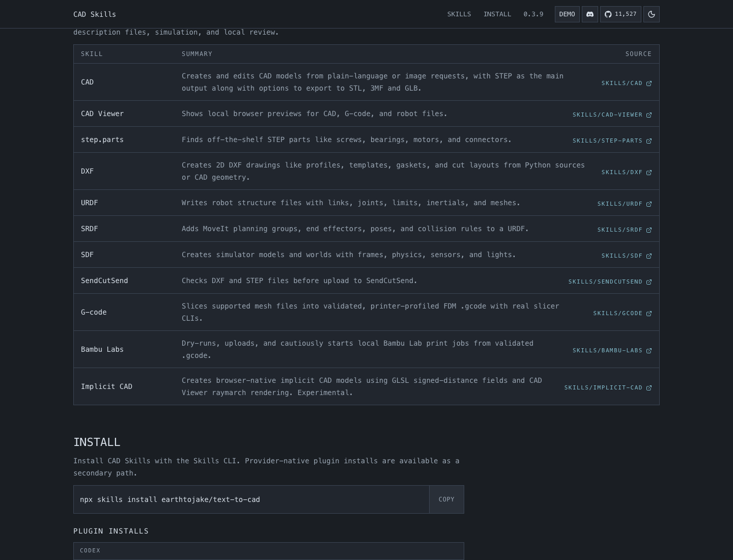Image resolution: width=733 pixels, height=560 pixels.
Task: Click the CAD Skills site title
Action: tap(95, 14)
